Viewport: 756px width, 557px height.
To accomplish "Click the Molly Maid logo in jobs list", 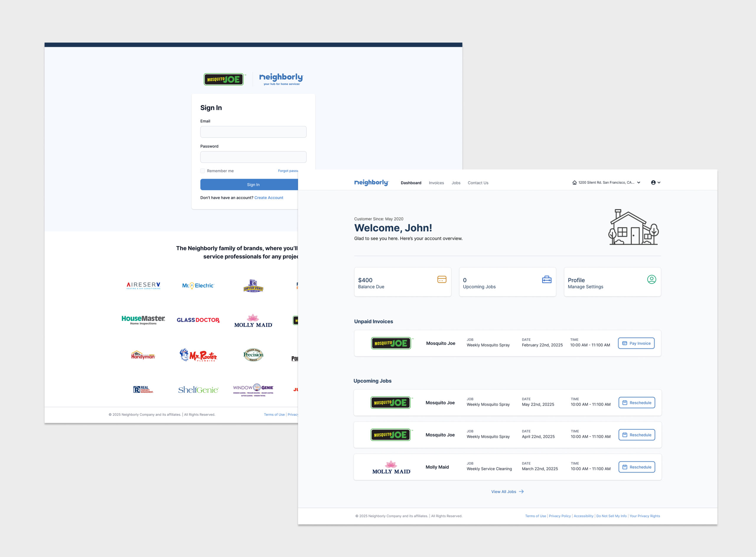I will [391, 467].
